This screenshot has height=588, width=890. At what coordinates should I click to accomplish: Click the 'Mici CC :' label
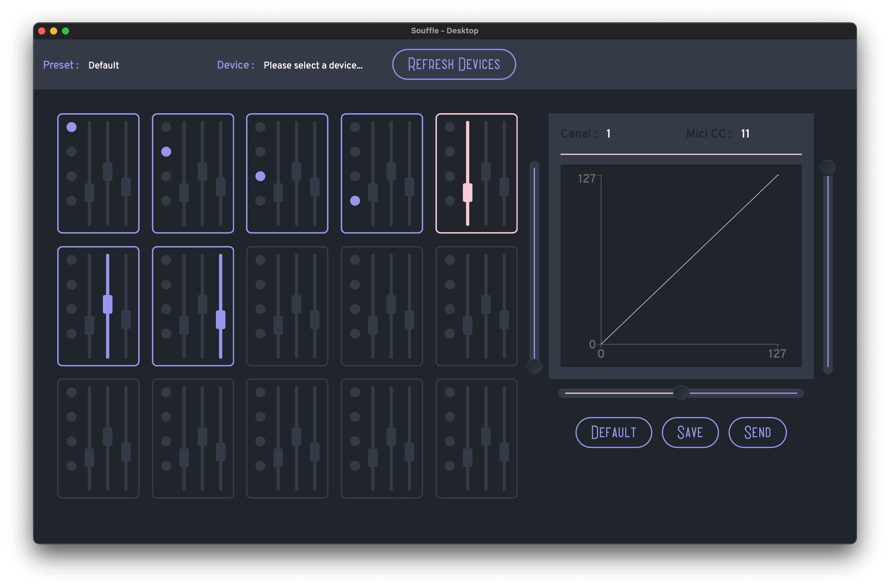(709, 133)
